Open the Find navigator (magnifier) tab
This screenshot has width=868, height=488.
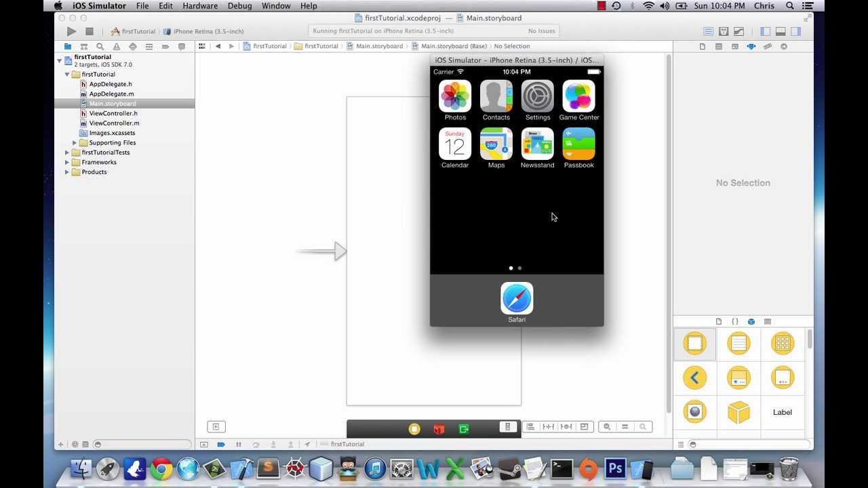tap(100, 46)
